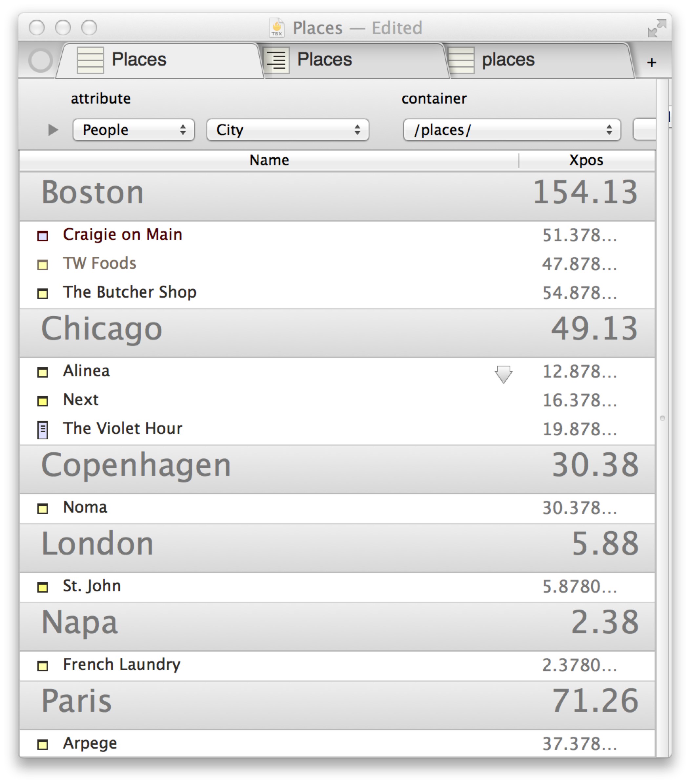Viewport: 690px width, 784px height.
Task: Select The Butcher Shop row
Action: 337,293
